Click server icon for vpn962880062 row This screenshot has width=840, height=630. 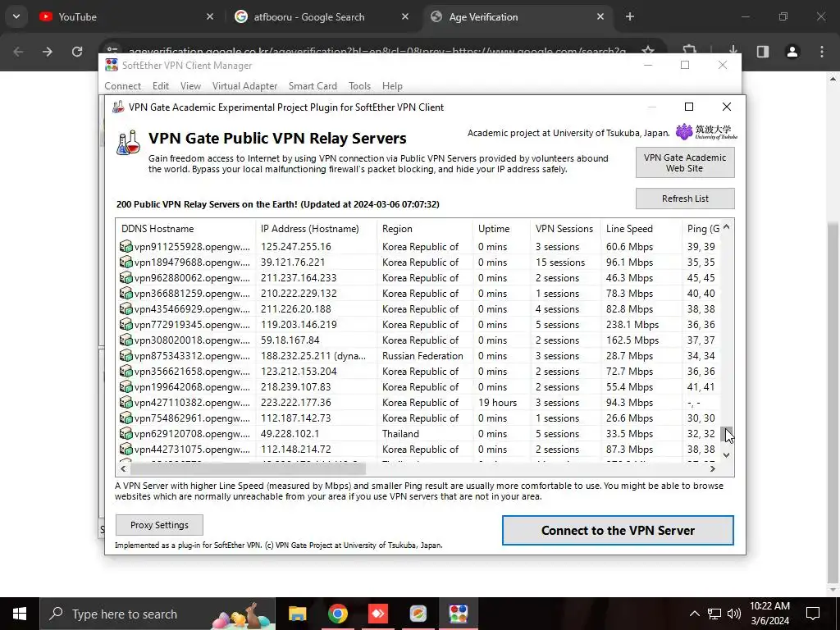[x=126, y=277]
